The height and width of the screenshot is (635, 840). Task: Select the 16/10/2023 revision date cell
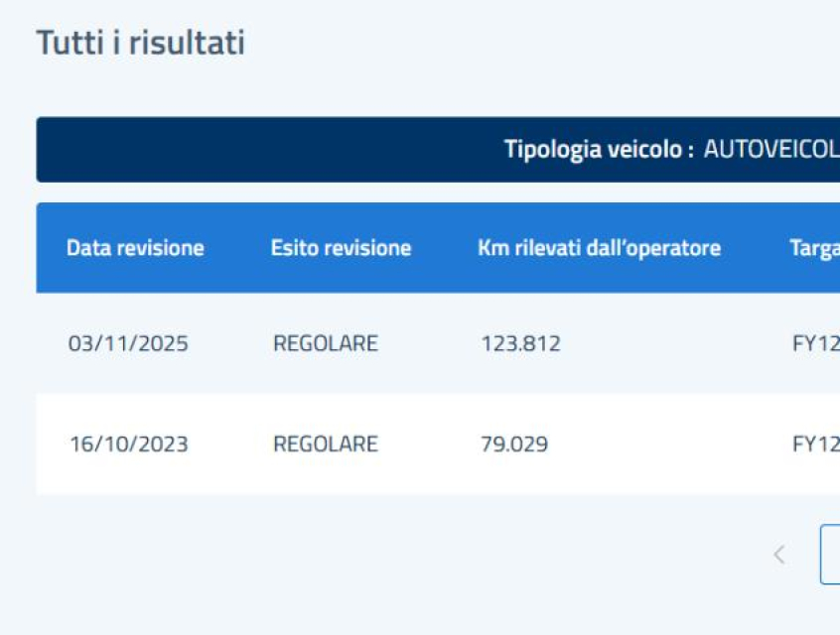[128, 444]
